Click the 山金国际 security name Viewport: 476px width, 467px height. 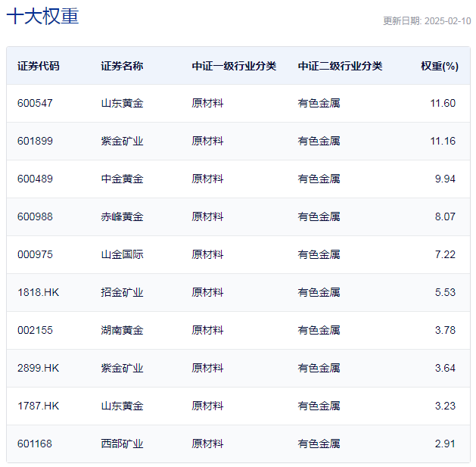[122, 254]
